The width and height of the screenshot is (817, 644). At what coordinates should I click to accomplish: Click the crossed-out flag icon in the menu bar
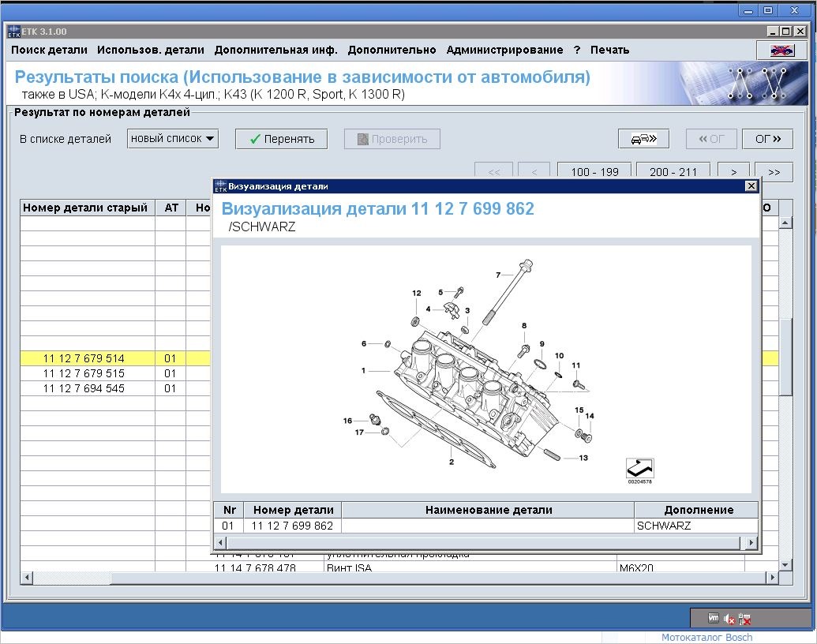click(782, 51)
